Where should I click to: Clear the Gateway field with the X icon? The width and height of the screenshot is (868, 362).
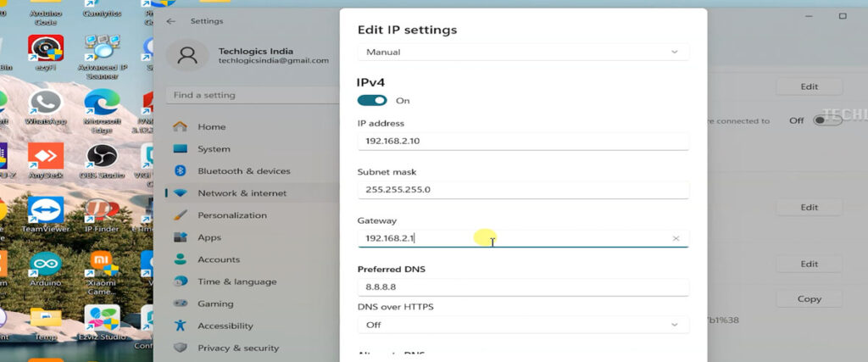(676, 239)
